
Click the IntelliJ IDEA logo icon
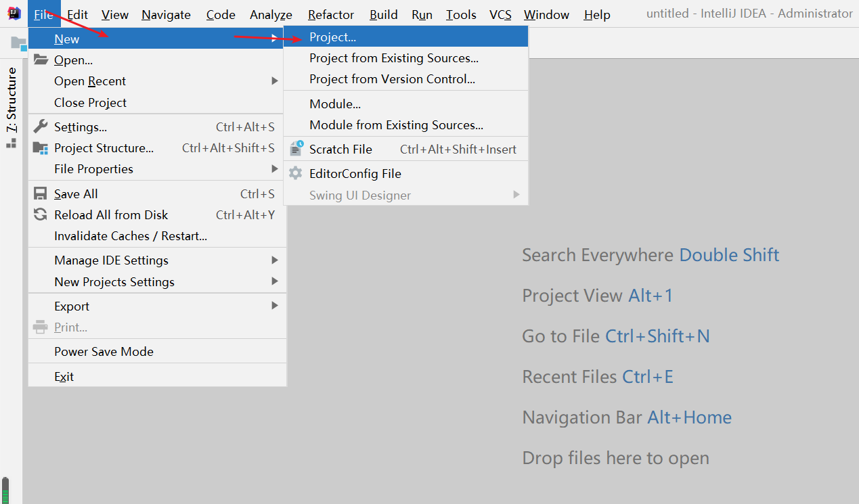click(x=14, y=14)
